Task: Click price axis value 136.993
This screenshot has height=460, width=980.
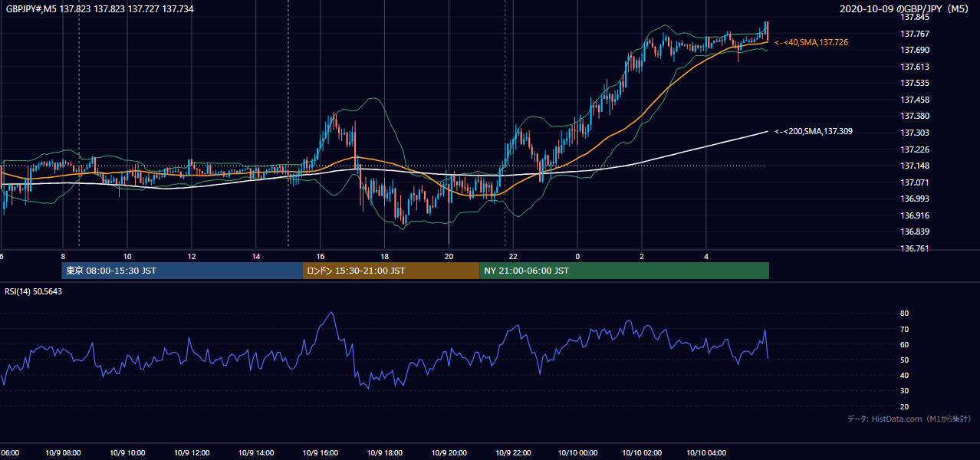Action: [916, 199]
